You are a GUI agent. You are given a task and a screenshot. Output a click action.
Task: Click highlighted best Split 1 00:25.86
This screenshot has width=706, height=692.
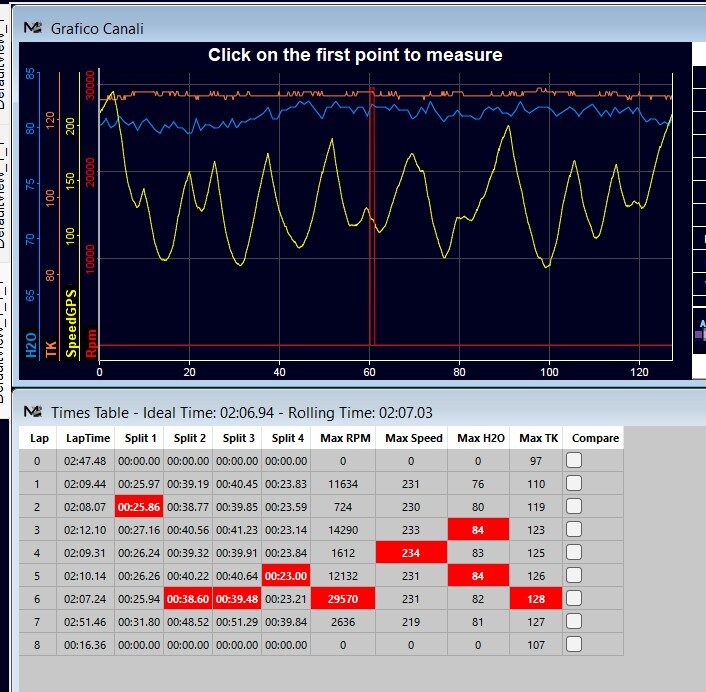pyautogui.click(x=139, y=507)
